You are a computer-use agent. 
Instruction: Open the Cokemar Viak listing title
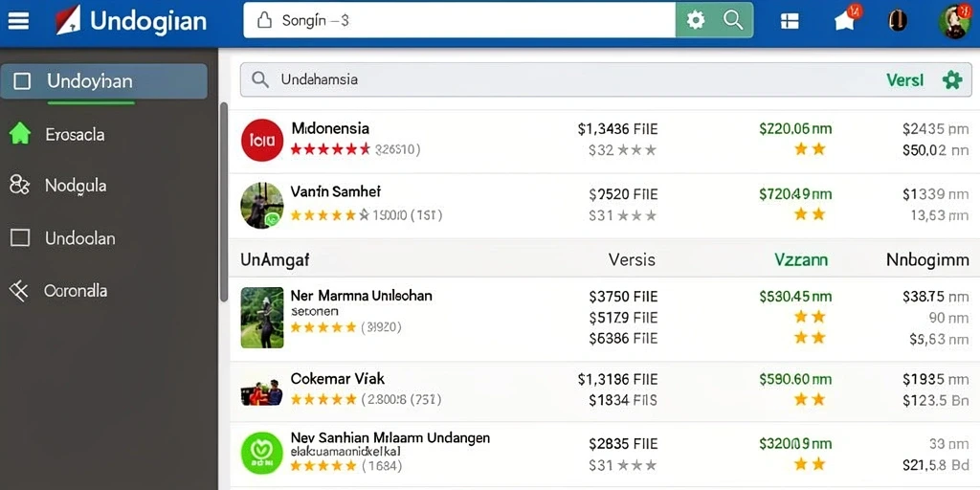[x=338, y=379]
